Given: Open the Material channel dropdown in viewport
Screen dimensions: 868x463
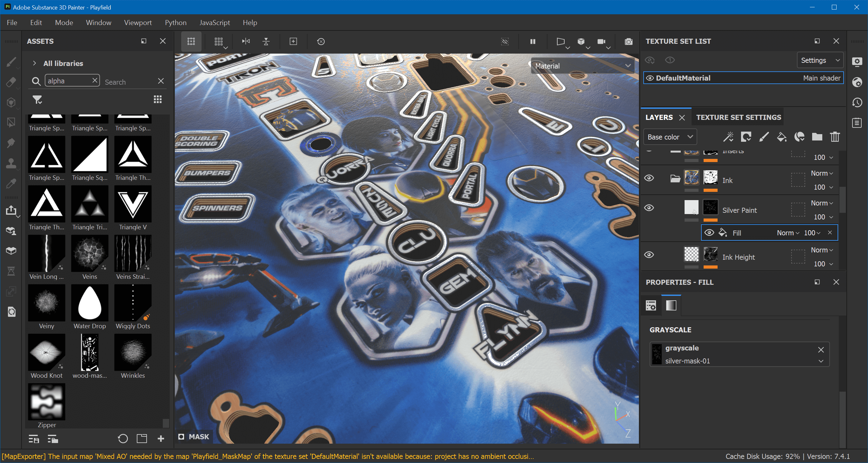Looking at the screenshot, I should click(x=583, y=66).
